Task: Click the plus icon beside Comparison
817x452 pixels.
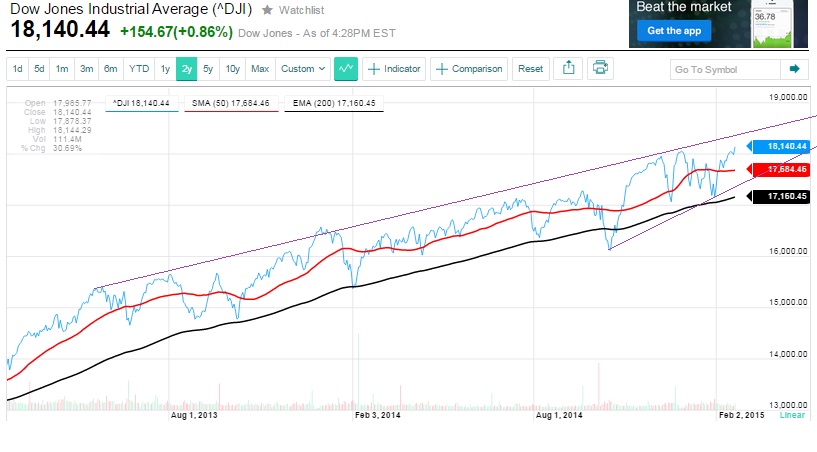Action: click(x=442, y=69)
